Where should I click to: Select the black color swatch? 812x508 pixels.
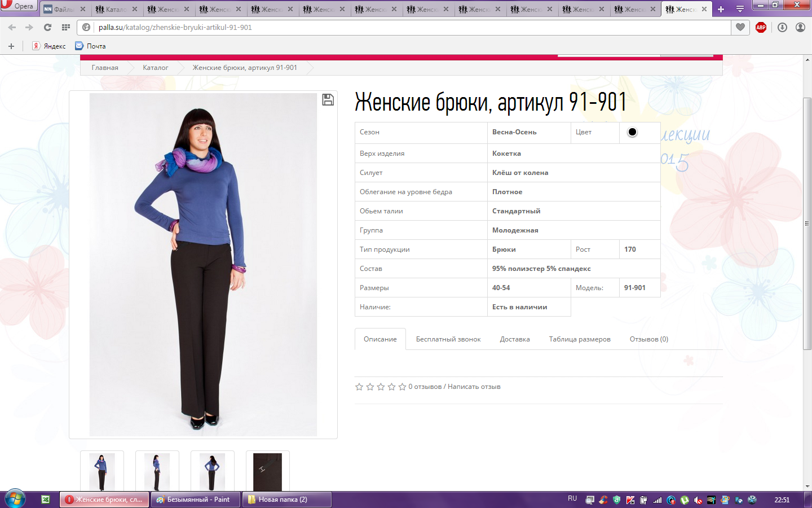point(632,132)
